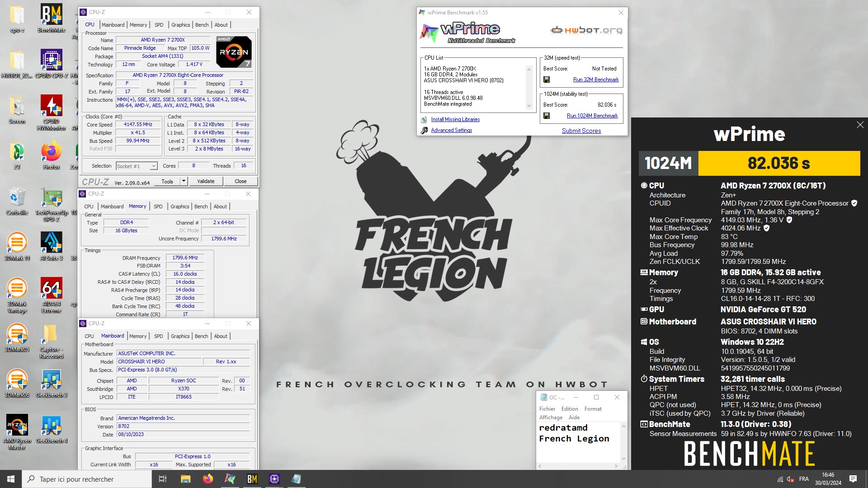
Task: Launch 3DMark06 desktop icon
Action: [x=17, y=383]
